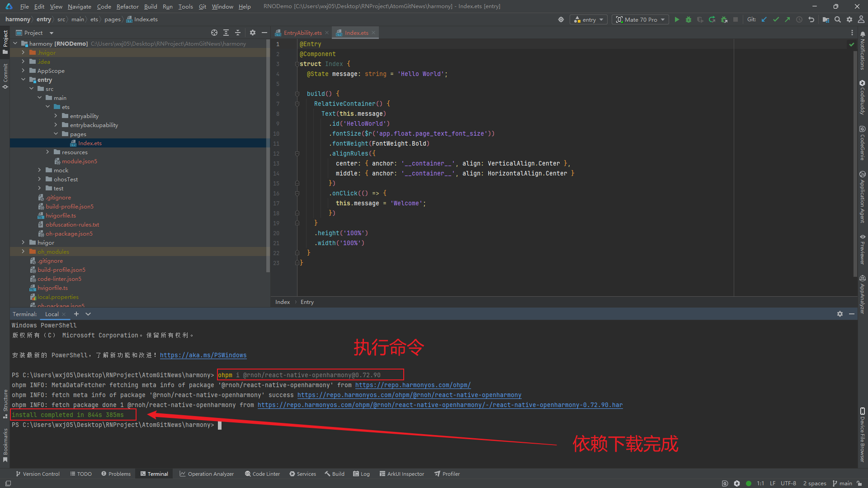Add a new terminal session with plus icon
Viewport: 868px width, 488px height.
(x=76, y=314)
